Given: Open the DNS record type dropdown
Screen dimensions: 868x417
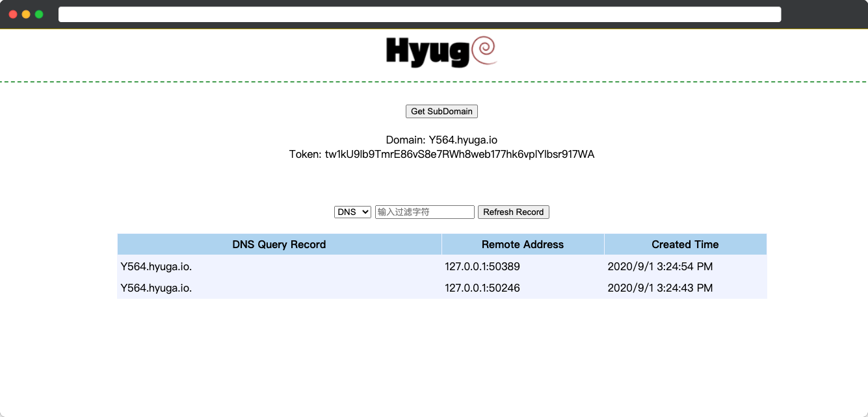Looking at the screenshot, I should (352, 212).
